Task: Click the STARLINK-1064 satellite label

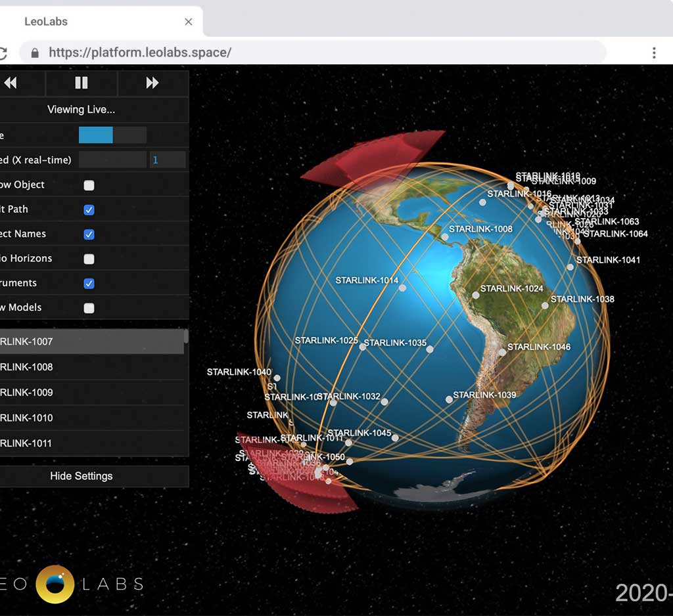Action: (615, 234)
